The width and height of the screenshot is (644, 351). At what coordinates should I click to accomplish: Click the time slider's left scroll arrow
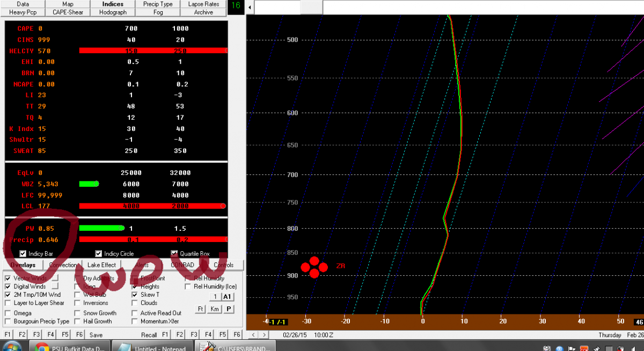pos(250,7)
